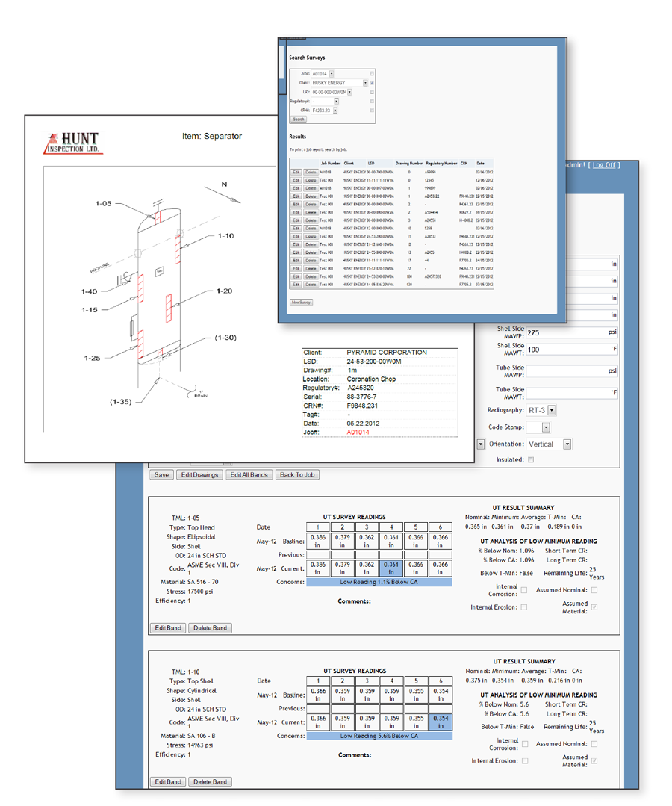Open the CRN# dropdown showing F4263.23

pyautogui.click(x=335, y=111)
